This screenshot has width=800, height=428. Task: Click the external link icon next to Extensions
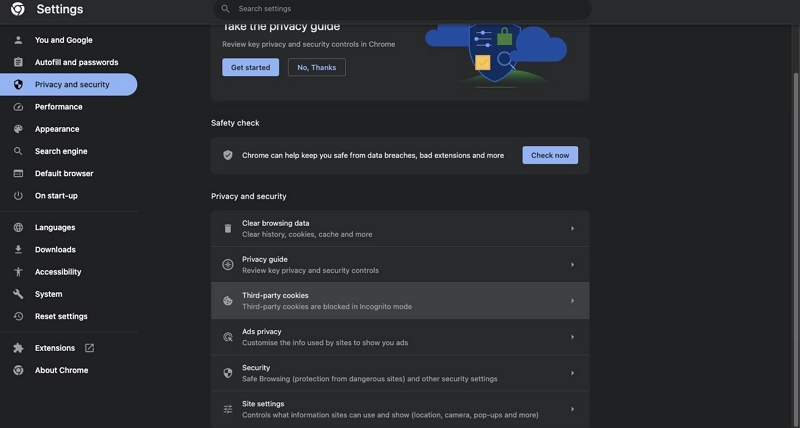pos(89,348)
